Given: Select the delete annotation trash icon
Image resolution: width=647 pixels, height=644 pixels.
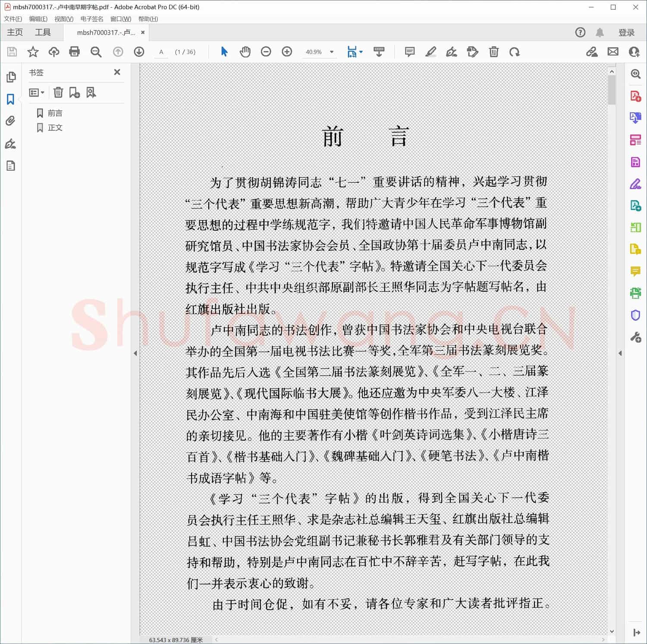Looking at the screenshot, I should [493, 52].
